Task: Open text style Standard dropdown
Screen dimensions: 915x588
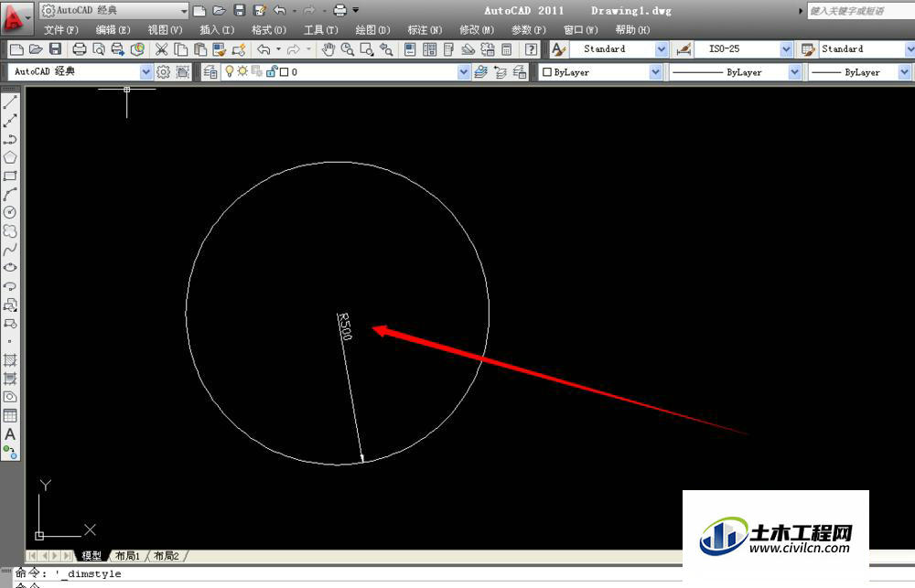Action: coord(662,49)
